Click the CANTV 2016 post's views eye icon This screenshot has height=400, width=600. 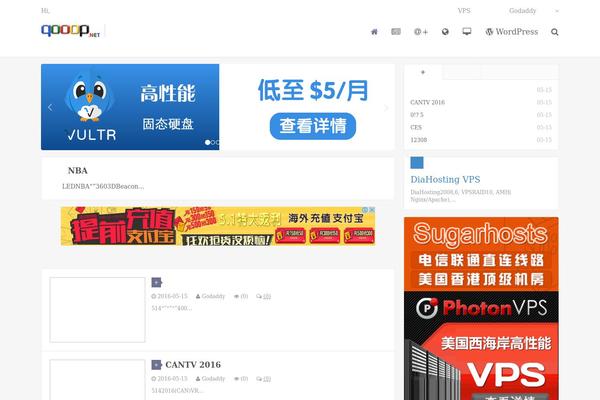coord(236,379)
